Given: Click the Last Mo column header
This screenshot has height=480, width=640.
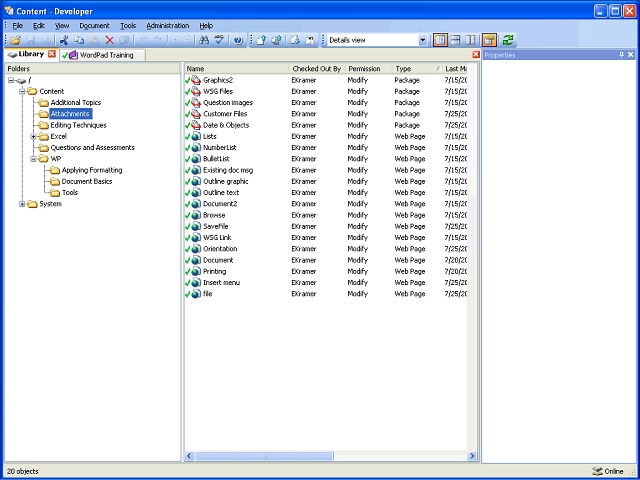Looking at the screenshot, I should tap(455, 69).
